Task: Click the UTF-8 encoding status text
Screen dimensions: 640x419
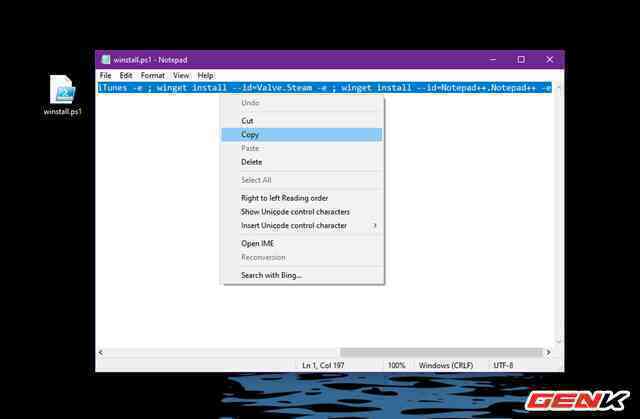Action: tap(503, 366)
